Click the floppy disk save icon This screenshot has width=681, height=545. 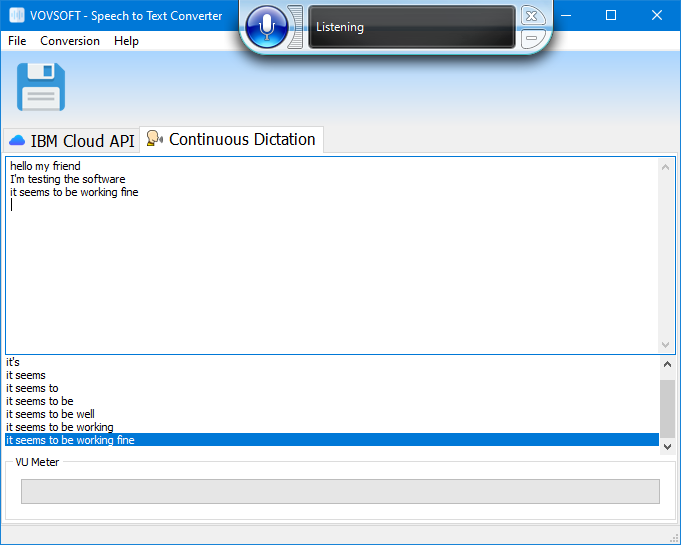41,87
